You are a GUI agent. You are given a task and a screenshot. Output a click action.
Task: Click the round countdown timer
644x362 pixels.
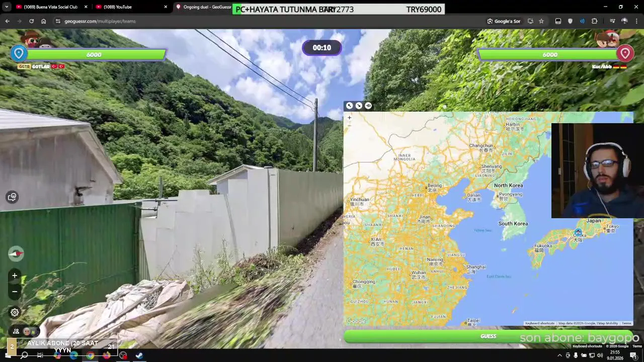click(322, 48)
